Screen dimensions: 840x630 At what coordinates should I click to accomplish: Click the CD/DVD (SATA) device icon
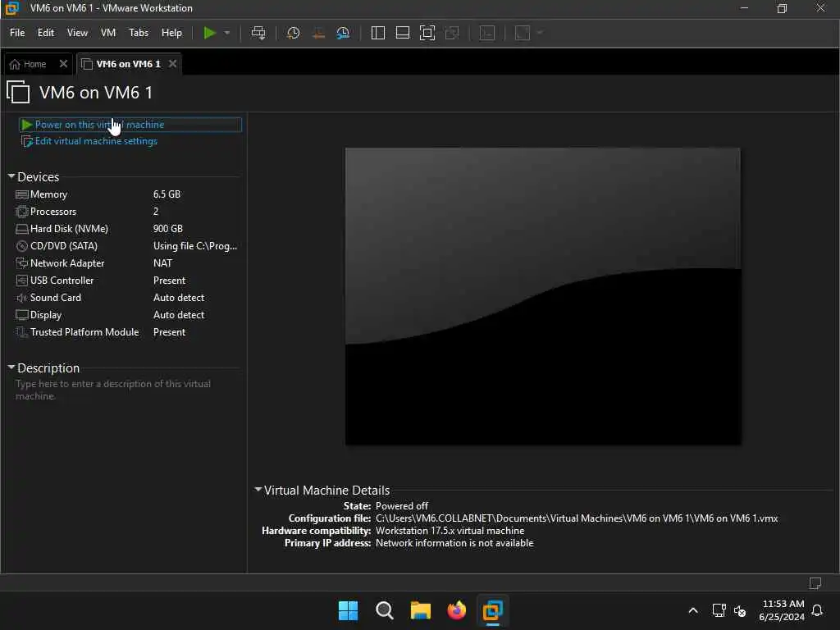(x=22, y=246)
